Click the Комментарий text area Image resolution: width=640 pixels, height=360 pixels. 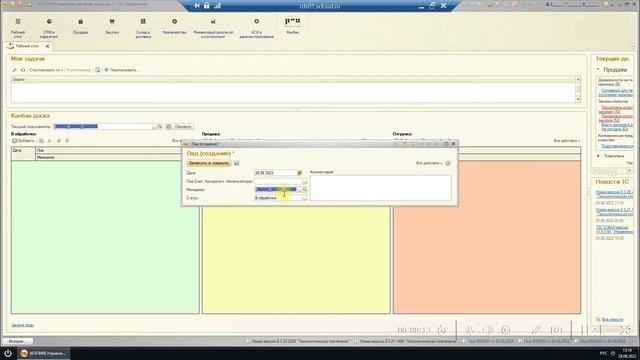(380, 188)
